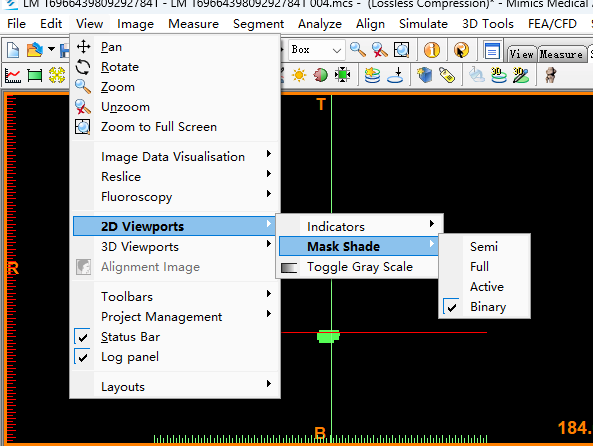
Task: Switch to the Measure tab
Action: point(561,54)
